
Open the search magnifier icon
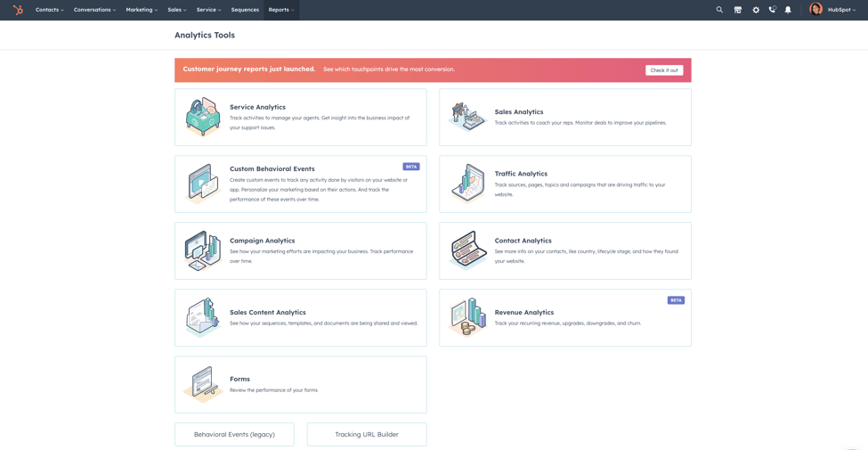tap(719, 10)
